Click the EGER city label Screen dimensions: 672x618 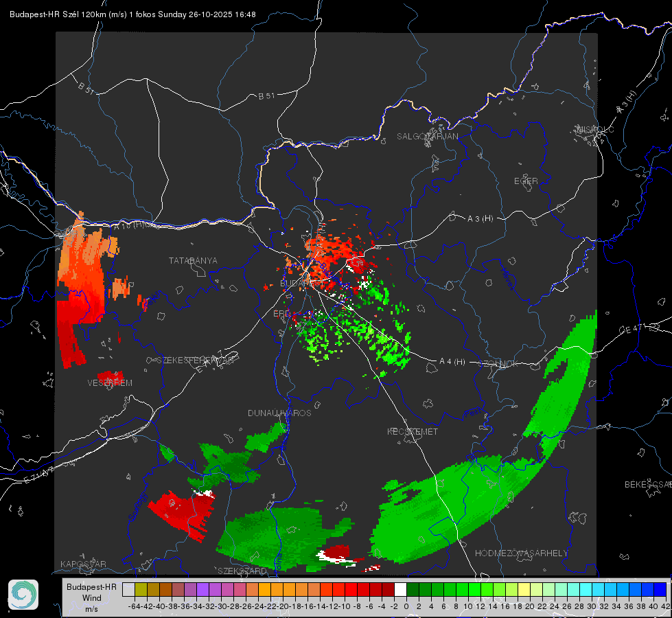526,181
